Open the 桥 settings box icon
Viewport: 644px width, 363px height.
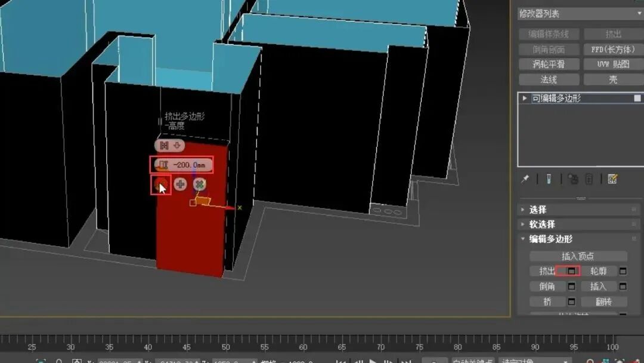pos(571,302)
